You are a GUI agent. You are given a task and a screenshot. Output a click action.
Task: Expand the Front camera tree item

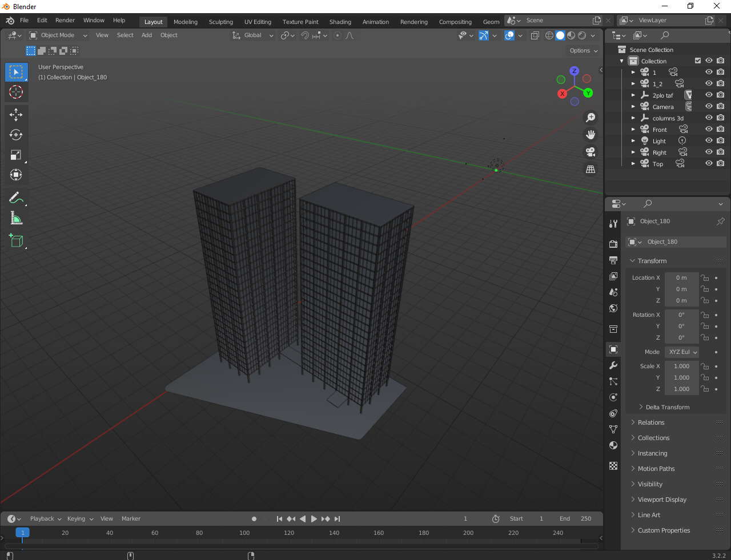633,130
